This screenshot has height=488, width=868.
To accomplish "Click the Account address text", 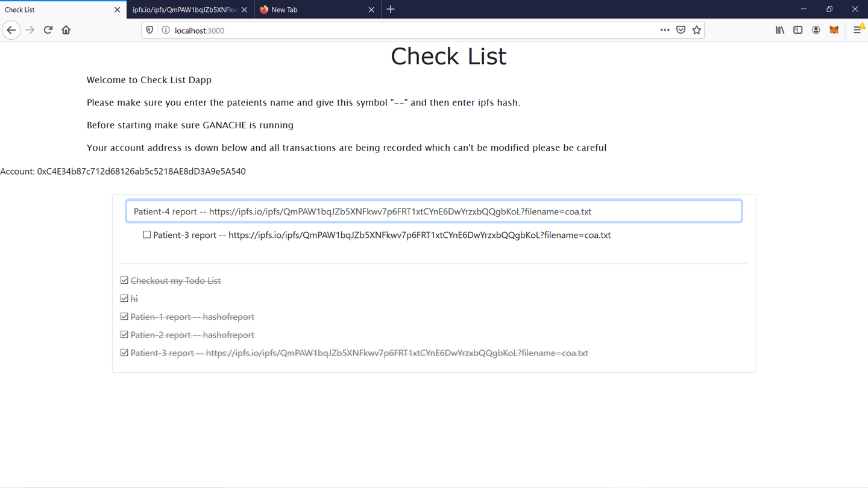I will [123, 172].
